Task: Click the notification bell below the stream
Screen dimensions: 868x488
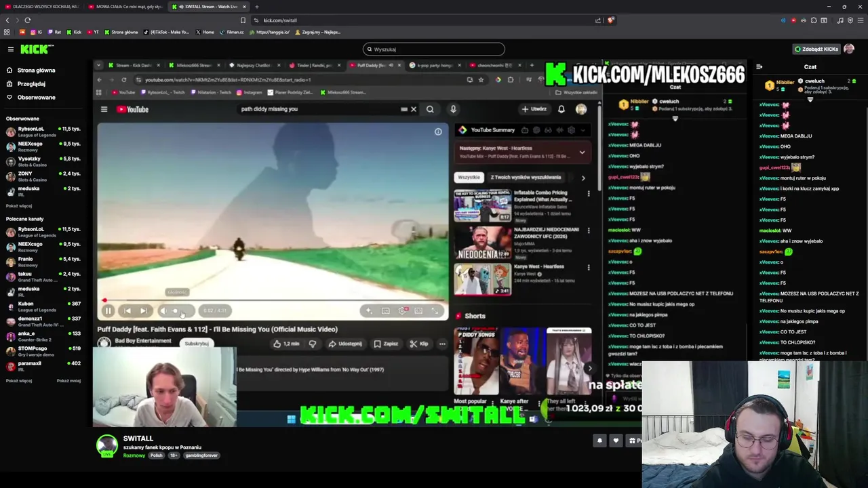Action: point(599,441)
